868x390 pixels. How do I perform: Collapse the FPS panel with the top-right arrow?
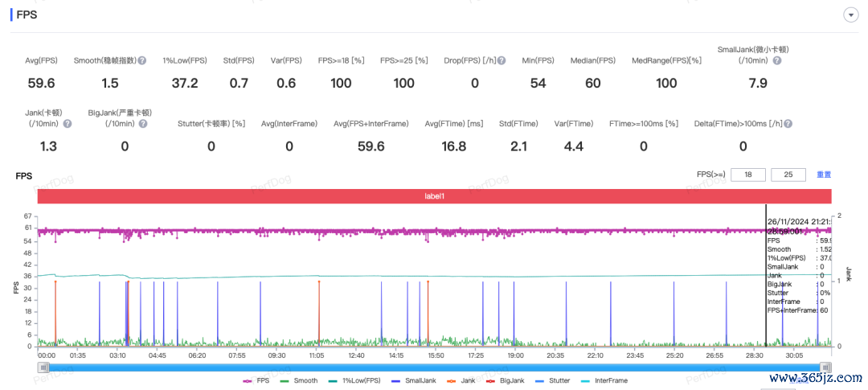click(850, 15)
